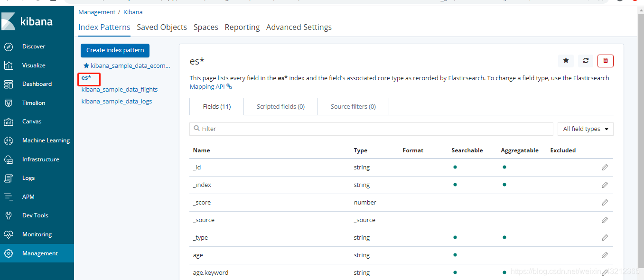
Task: Open Logs icon in sidebar
Action: coord(9,178)
